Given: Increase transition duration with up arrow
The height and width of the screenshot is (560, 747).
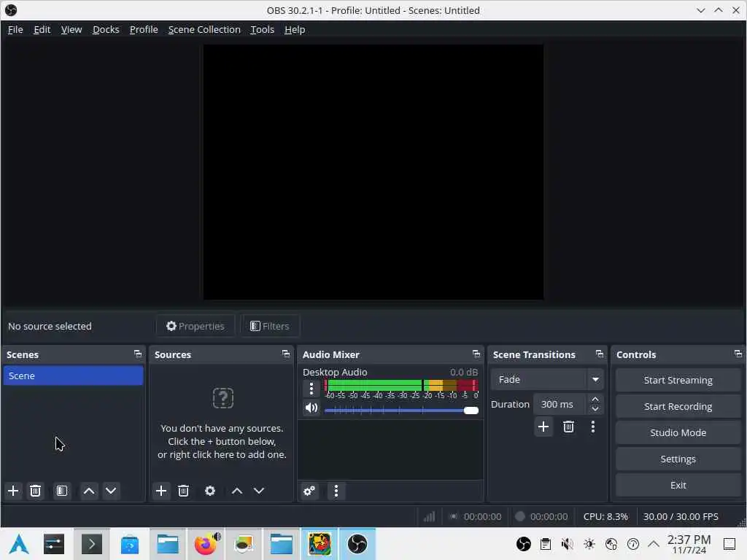Looking at the screenshot, I should (x=595, y=399).
